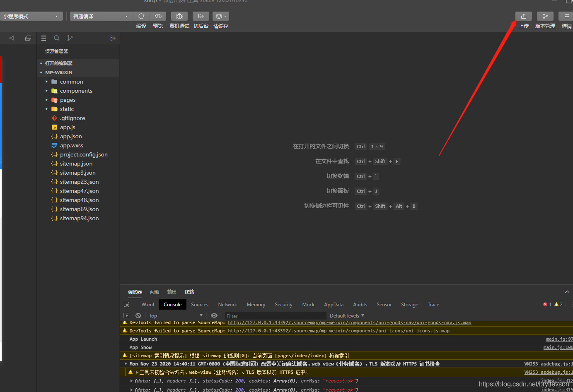Switch to 问题 problems tab
The height and width of the screenshot is (392, 573).
click(155, 292)
